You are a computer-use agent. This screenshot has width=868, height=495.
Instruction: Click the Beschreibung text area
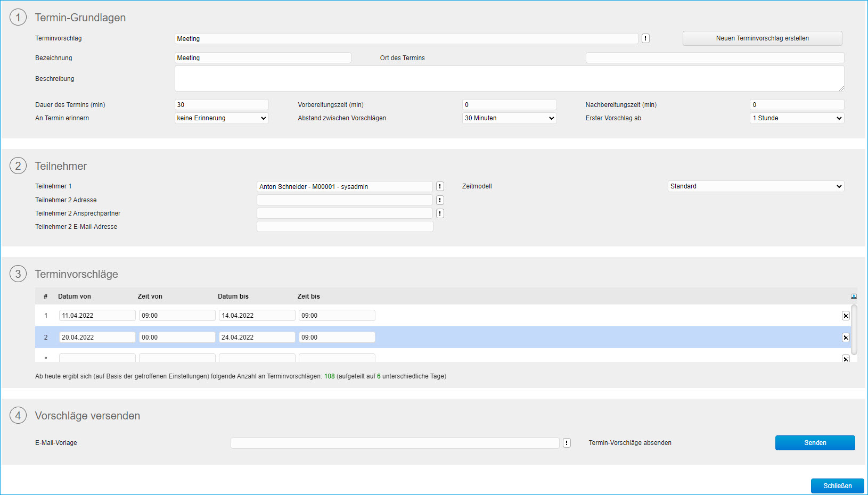(x=510, y=79)
